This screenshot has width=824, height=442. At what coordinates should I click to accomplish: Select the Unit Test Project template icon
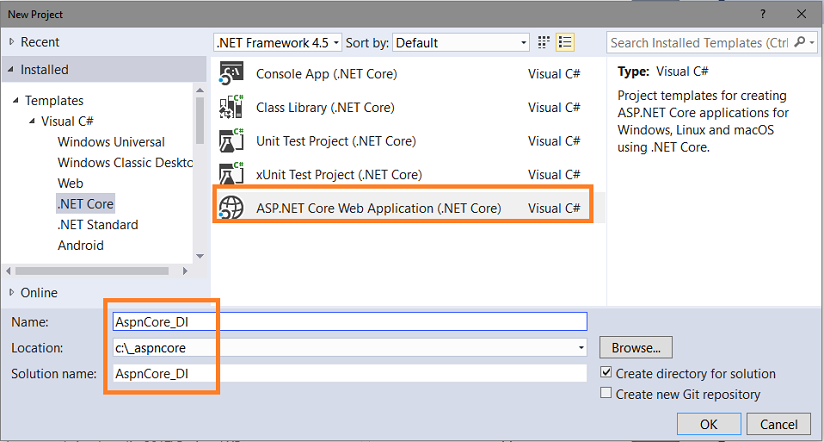[x=231, y=141]
